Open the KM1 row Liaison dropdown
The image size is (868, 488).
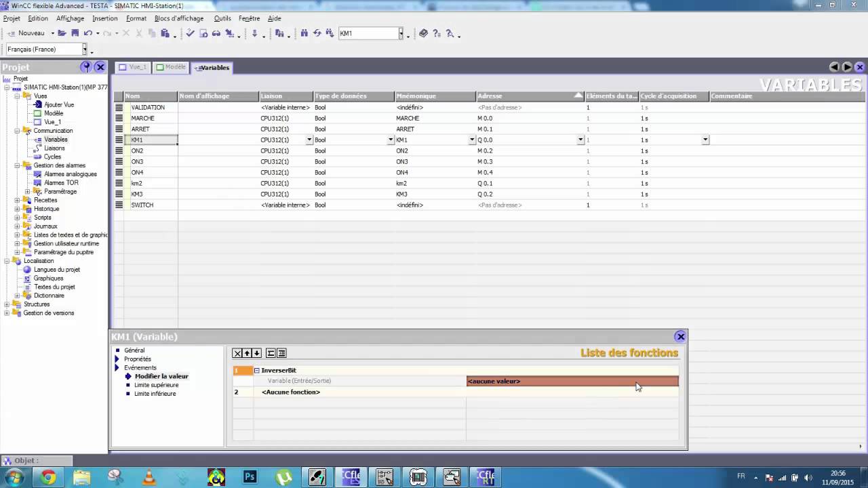click(309, 140)
